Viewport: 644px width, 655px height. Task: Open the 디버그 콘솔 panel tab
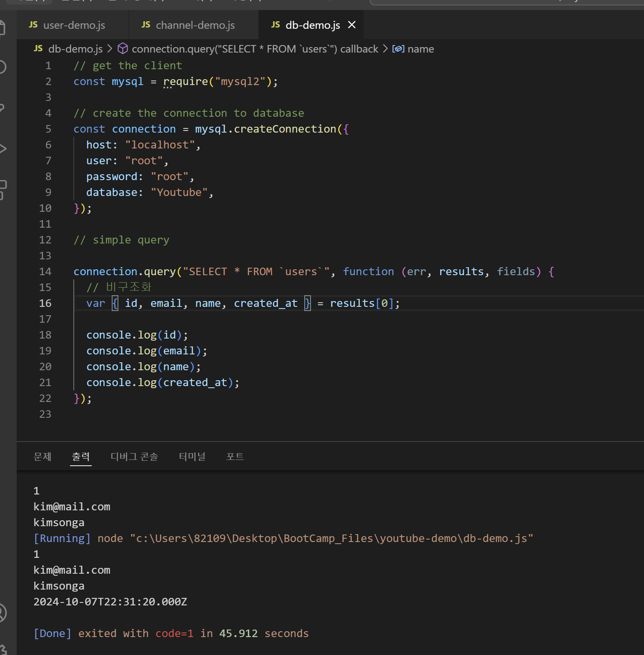click(x=134, y=457)
